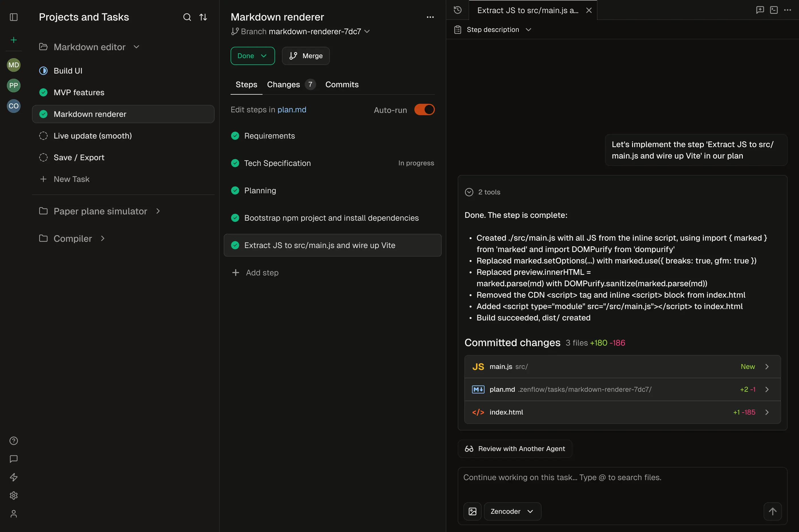
Task: Add a comment via the speech-bubble icon
Action: click(x=760, y=10)
